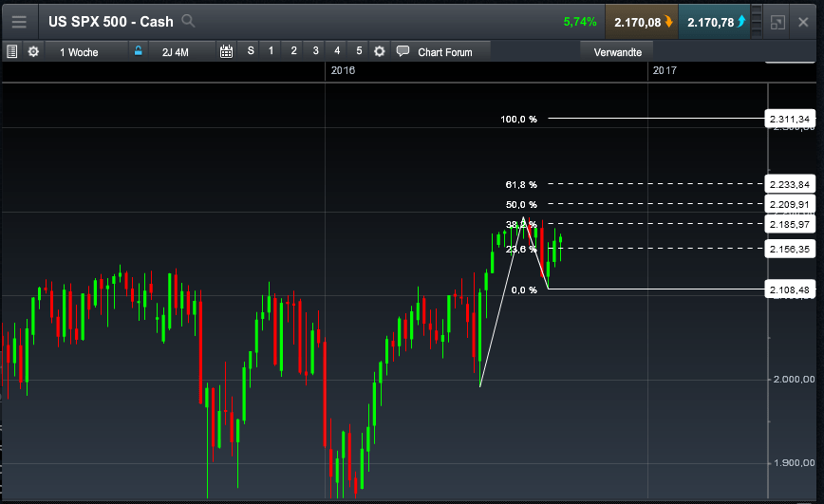
Task: Detach chart into new window
Action: point(777,22)
